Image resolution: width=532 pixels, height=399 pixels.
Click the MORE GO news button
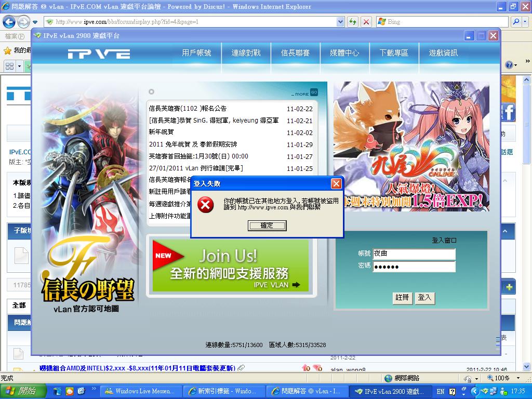tap(304, 92)
